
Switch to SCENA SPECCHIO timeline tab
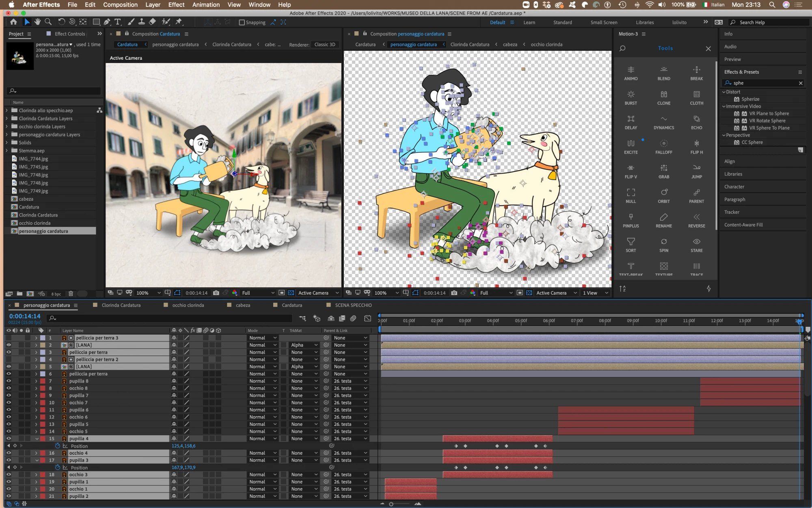coord(353,305)
